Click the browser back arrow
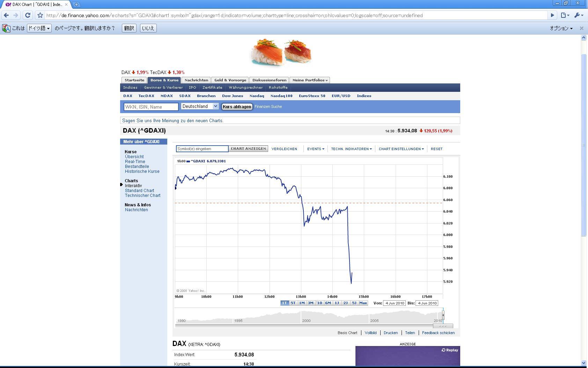The width and height of the screenshot is (588, 368). point(6,15)
